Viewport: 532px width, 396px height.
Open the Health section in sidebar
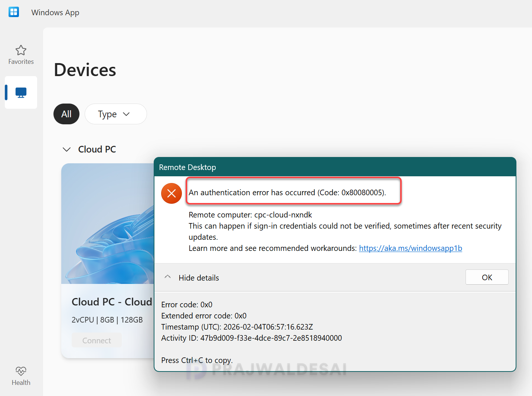pyautogui.click(x=21, y=376)
